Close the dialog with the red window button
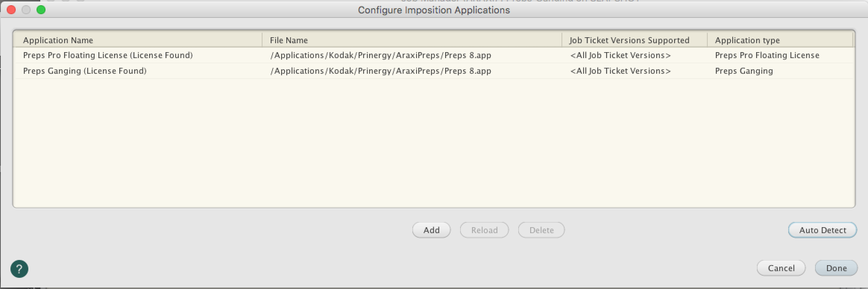Image resolution: width=868 pixels, height=289 pixels. tap(11, 10)
